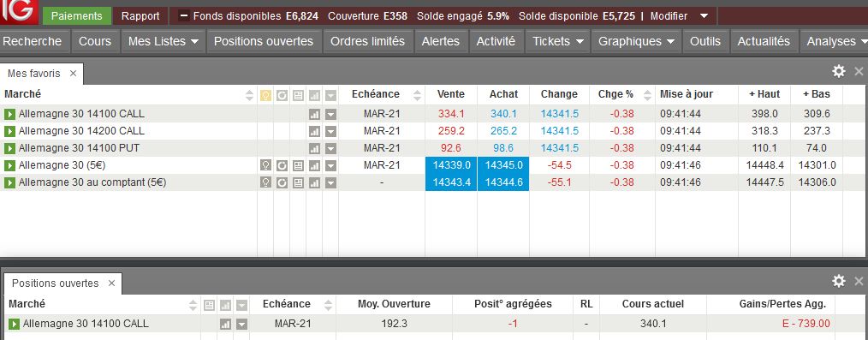This screenshot has height=340, width=868.
Task: Click Vente price 14339.0 for Allemagne 30 (5€)
Action: 451,165
